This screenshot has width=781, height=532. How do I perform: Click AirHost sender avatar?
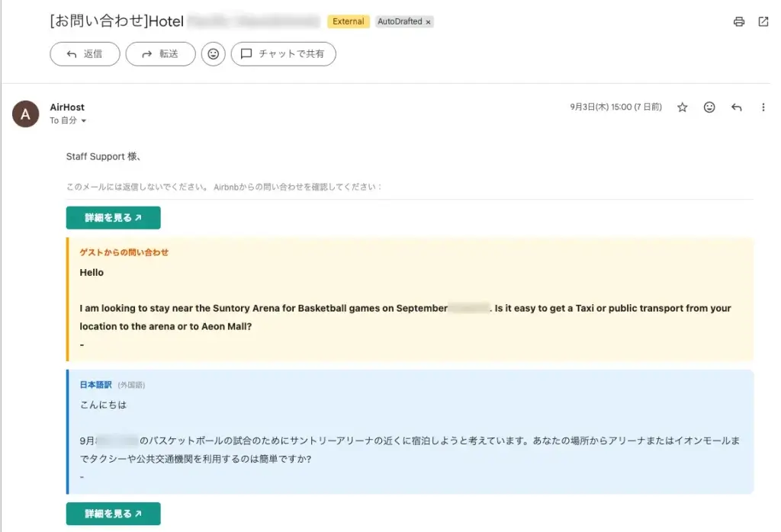pyautogui.click(x=25, y=114)
